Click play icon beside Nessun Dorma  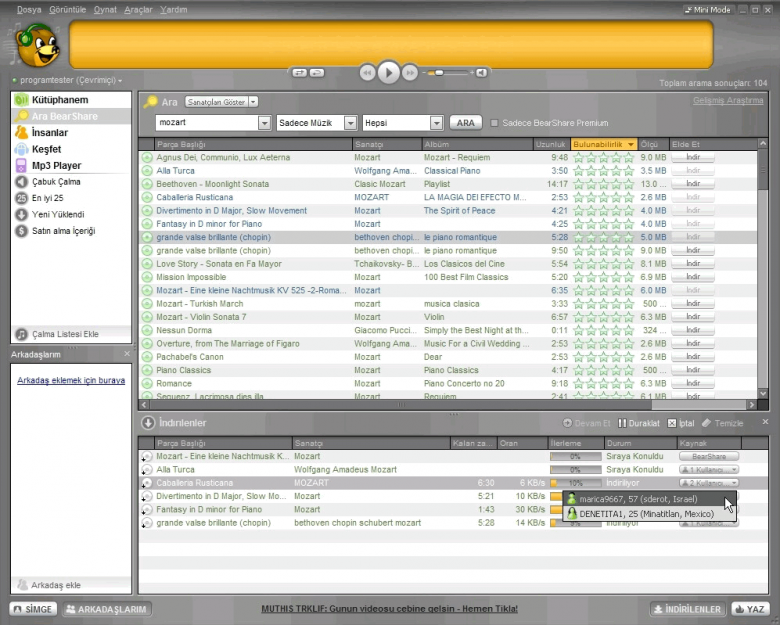tap(147, 330)
